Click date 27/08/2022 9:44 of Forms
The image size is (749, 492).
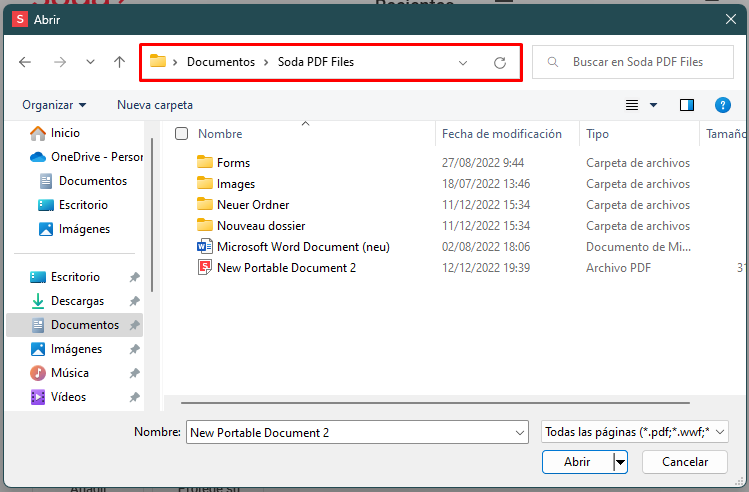(x=483, y=163)
